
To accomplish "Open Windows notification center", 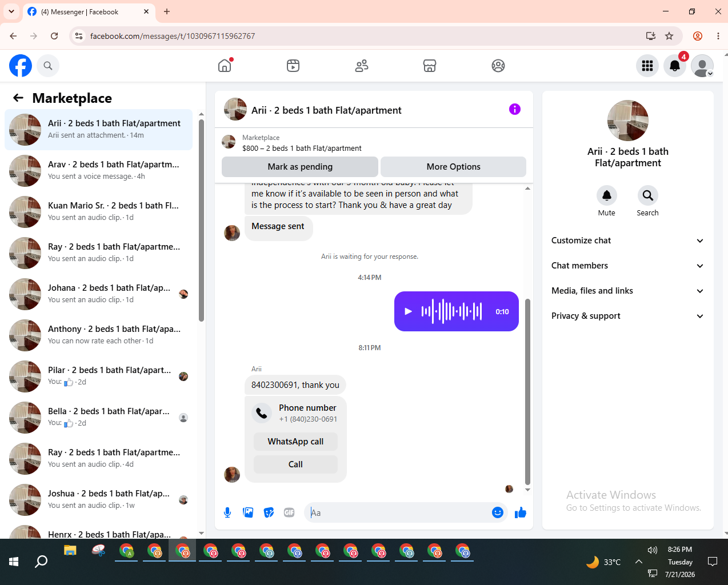I will pos(713,562).
